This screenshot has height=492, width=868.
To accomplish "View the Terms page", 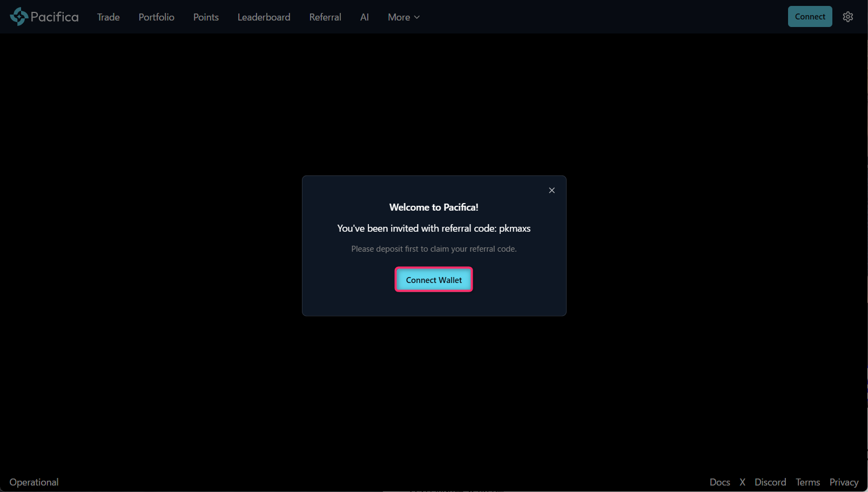I will tap(808, 482).
